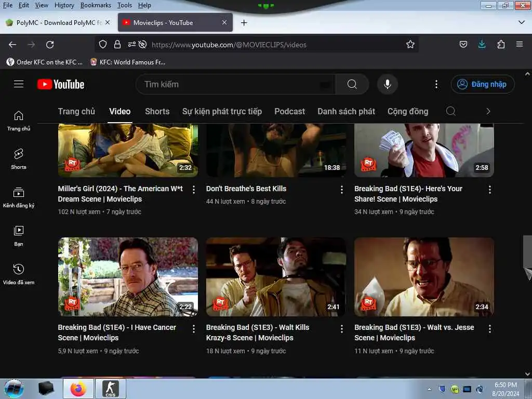This screenshot has height=399, width=532.
Task: Show more channel tabs with right chevron
Action: pyautogui.click(x=488, y=111)
